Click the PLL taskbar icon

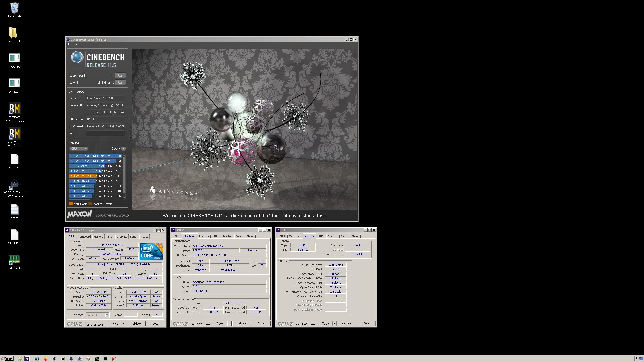point(105,359)
